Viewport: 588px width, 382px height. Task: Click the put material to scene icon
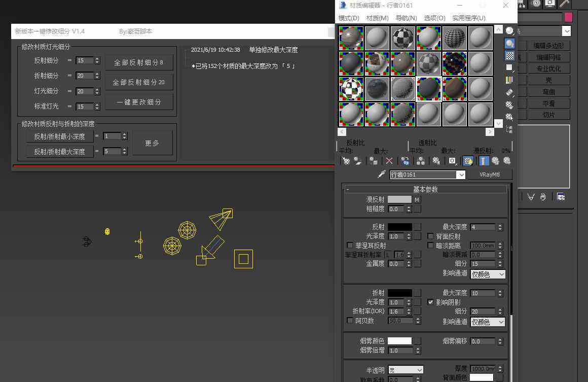358,161
